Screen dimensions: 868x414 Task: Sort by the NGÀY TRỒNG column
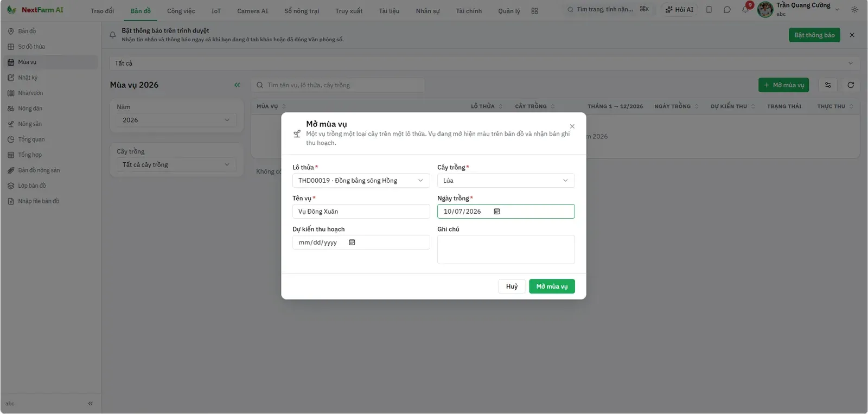[676, 106]
